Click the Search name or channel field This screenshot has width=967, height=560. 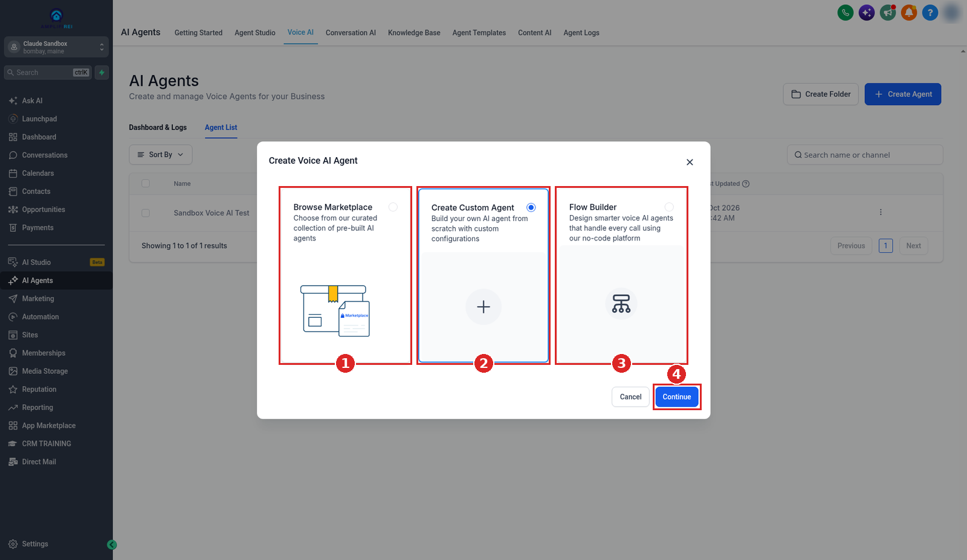865,155
